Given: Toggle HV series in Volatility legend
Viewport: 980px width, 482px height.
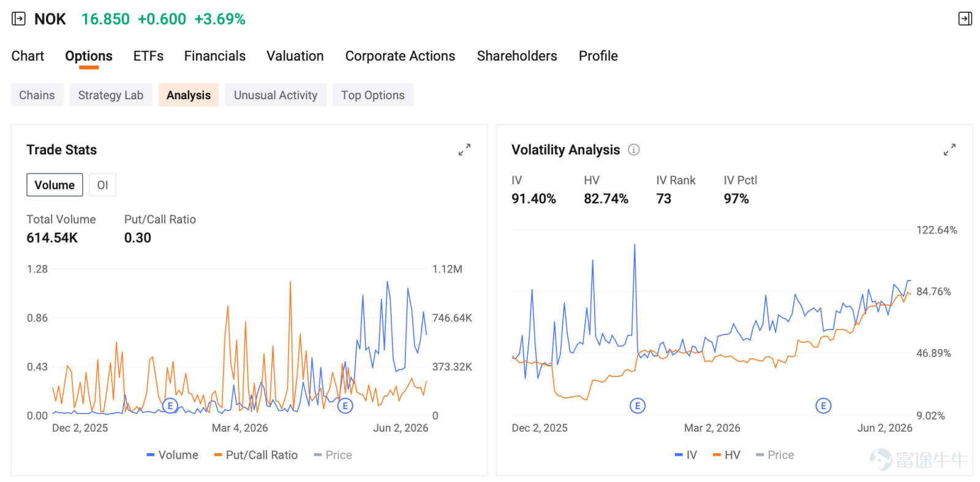Looking at the screenshot, I should point(726,455).
